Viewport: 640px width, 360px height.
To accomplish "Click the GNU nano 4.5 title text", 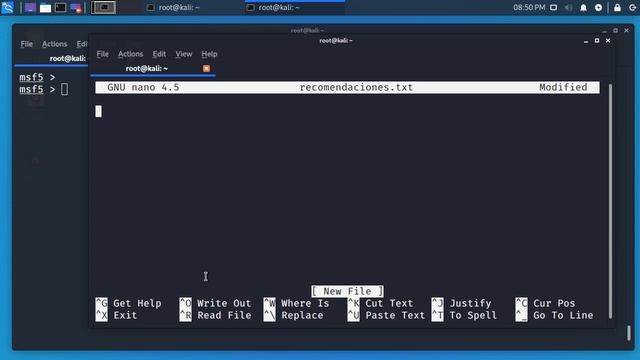I will coord(143,87).
